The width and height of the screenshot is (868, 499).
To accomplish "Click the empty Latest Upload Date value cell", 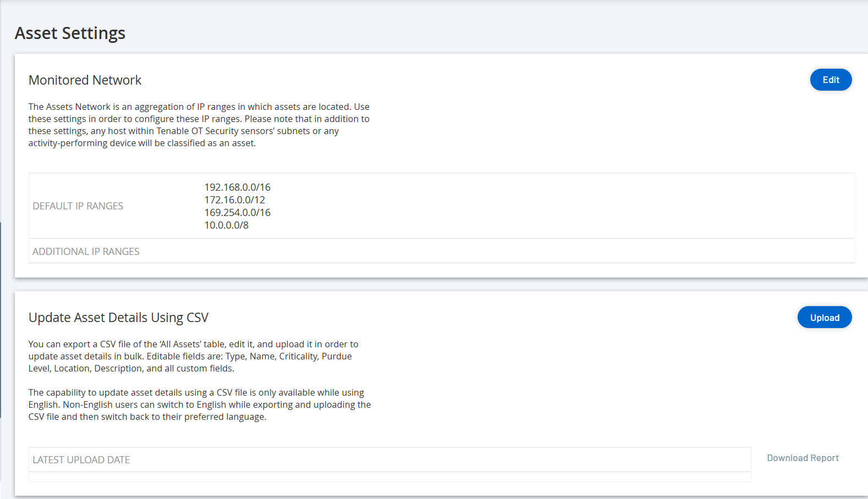I will pyautogui.click(x=440, y=459).
